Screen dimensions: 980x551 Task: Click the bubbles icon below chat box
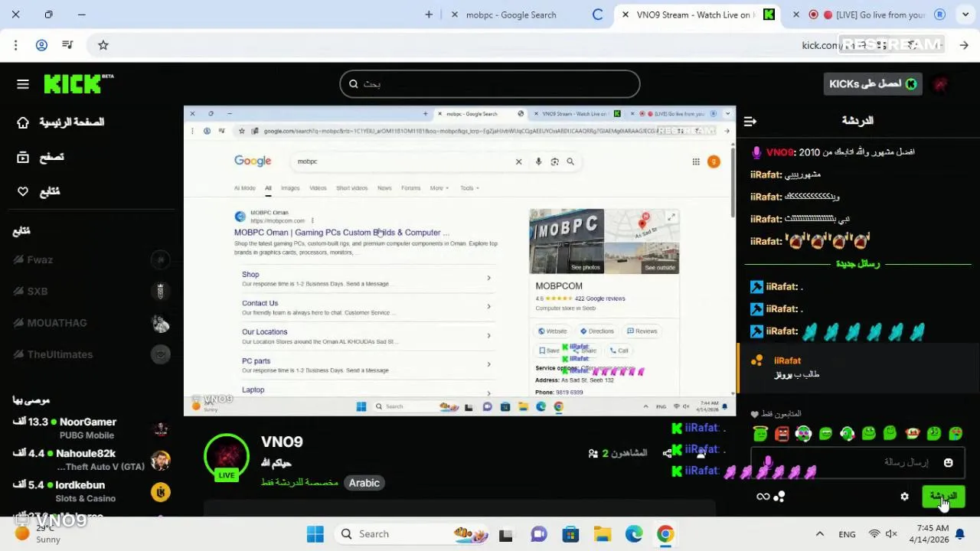point(779,497)
